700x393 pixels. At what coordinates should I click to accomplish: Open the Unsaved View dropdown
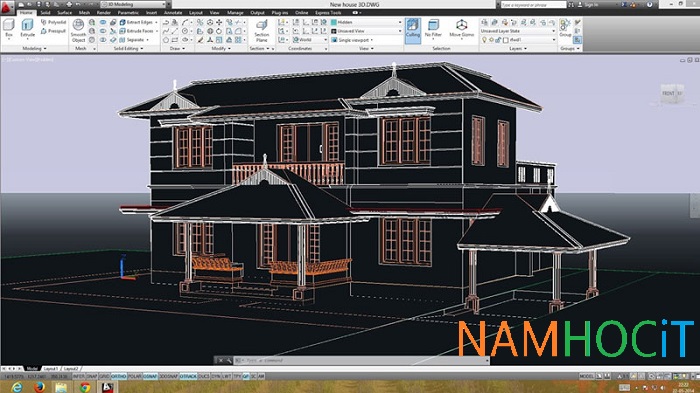pyautogui.click(x=367, y=31)
